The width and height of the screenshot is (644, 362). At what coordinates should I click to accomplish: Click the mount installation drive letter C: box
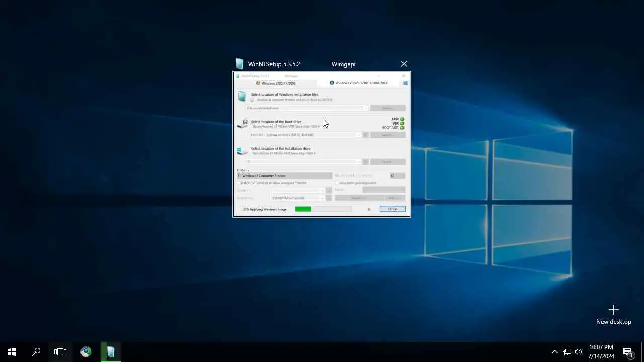pos(397,176)
